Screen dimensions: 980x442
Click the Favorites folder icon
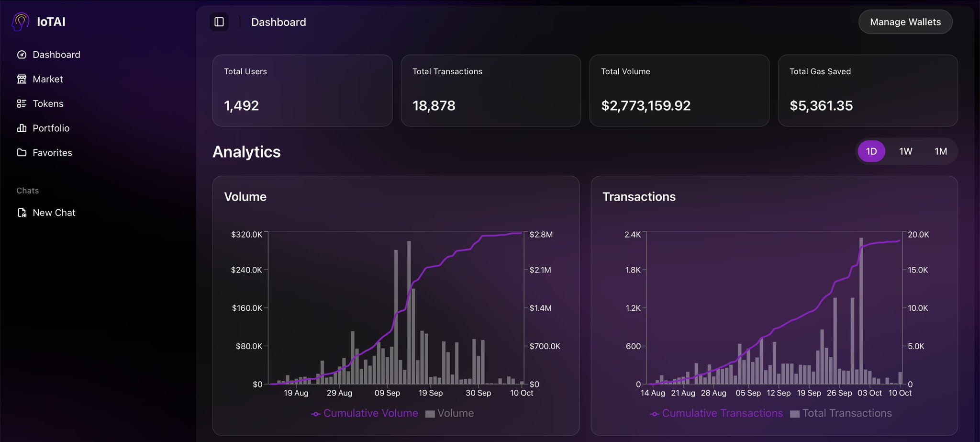coord(22,152)
